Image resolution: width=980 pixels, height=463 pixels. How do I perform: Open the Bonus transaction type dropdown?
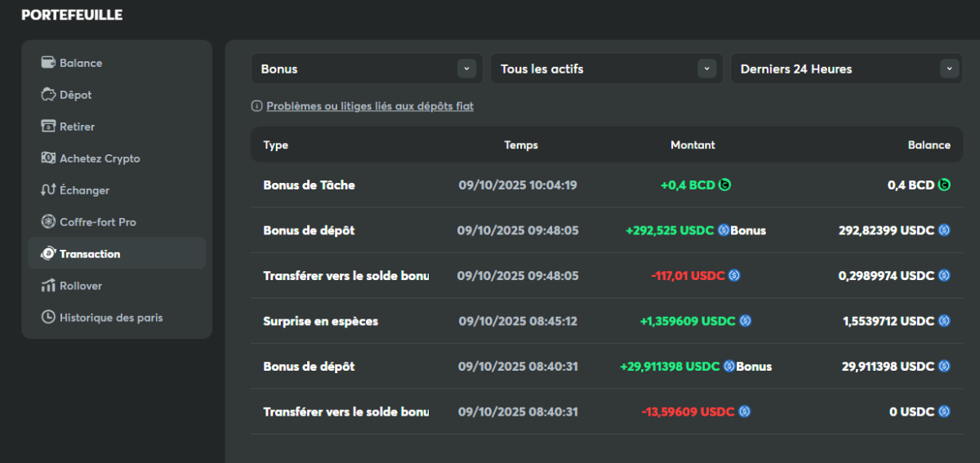point(364,69)
